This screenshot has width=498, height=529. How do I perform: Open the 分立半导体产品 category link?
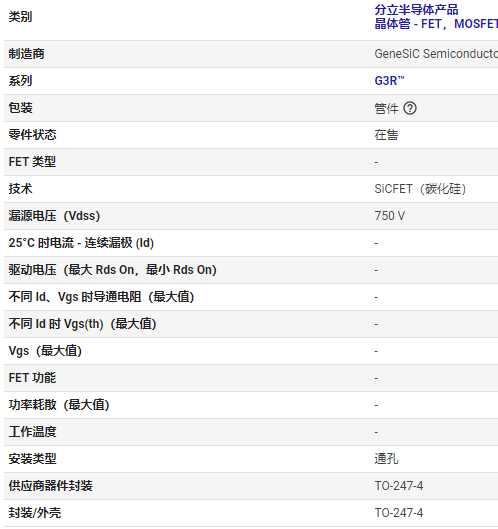(x=416, y=10)
